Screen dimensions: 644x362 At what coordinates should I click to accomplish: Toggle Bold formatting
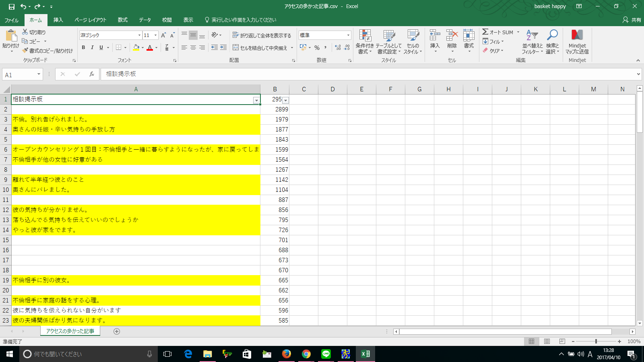[83, 47]
